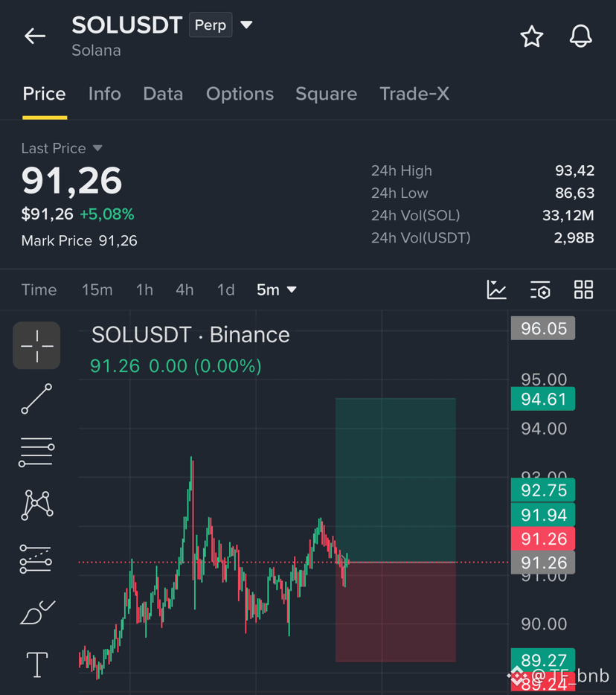This screenshot has height=695, width=616.
Task: Click the SOLUSDT · Binance chart title
Action: pyautogui.click(x=190, y=335)
